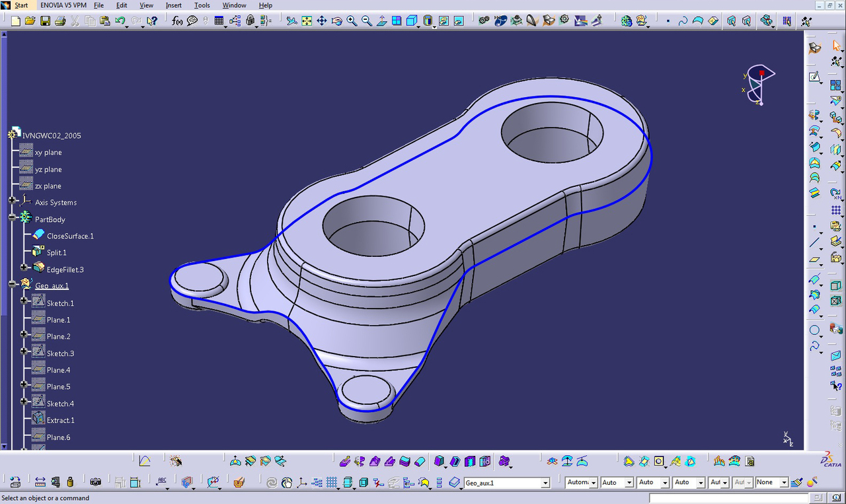Measure between two elements

pos(40,482)
